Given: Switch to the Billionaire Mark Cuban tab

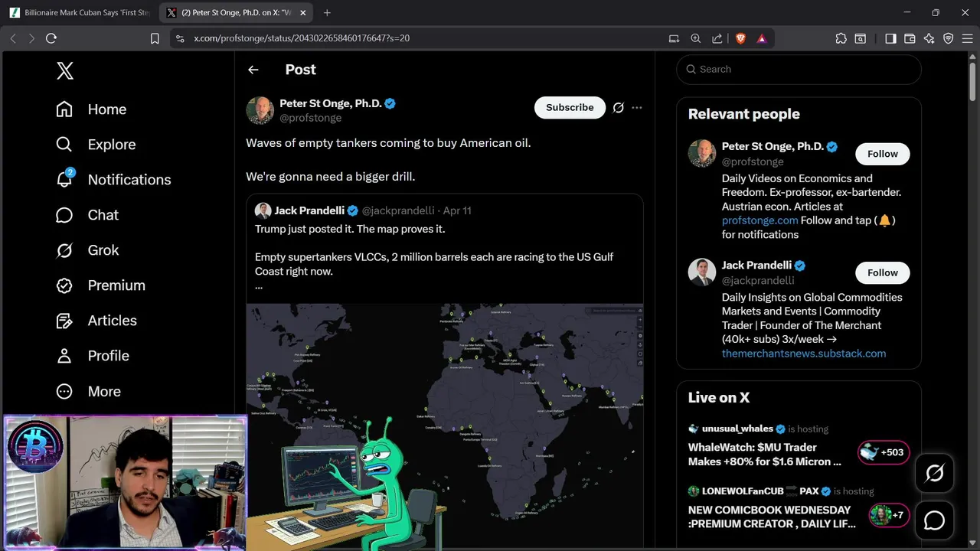Looking at the screenshot, I should click(80, 13).
